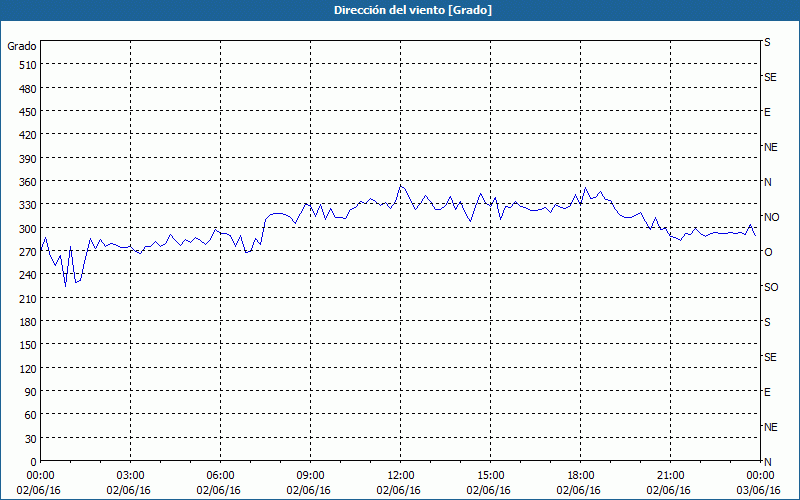
Task: Click the 'NO' compass label on the right axis
Action: point(771,217)
